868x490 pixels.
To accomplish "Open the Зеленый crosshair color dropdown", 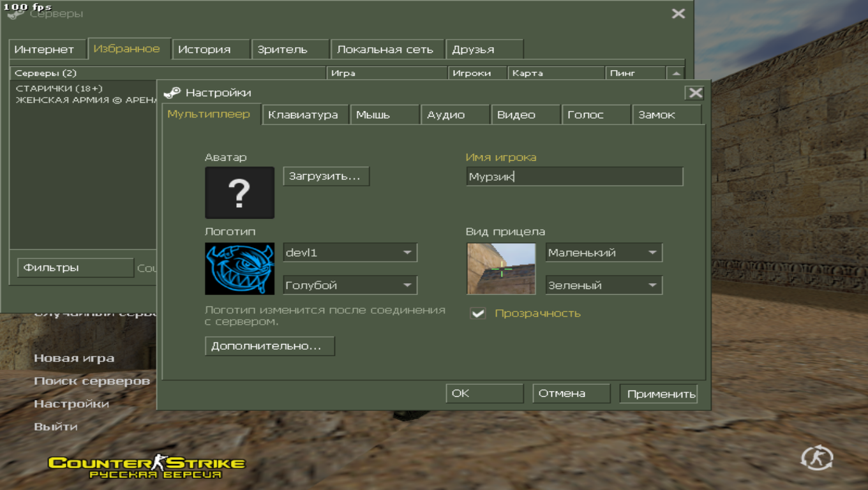I will tap(604, 285).
